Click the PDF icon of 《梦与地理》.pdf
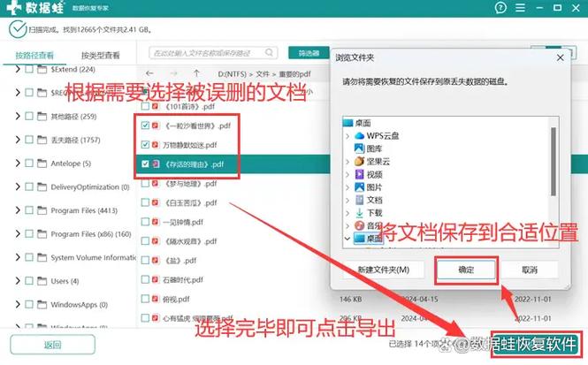Image resolution: width=588 pixels, height=365 pixels. click(x=156, y=184)
